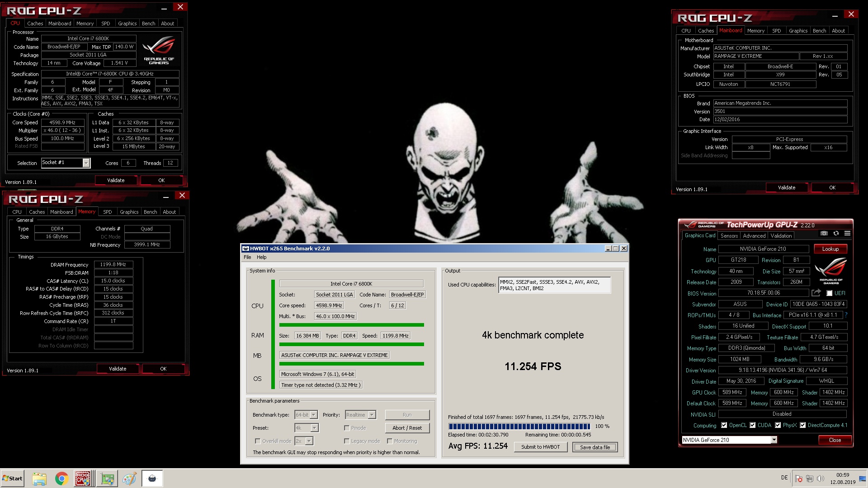Screen dimensions: 868x488
Task: Open the Caches tab in CPU-Z CPU window
Action: tap(35, 23)
